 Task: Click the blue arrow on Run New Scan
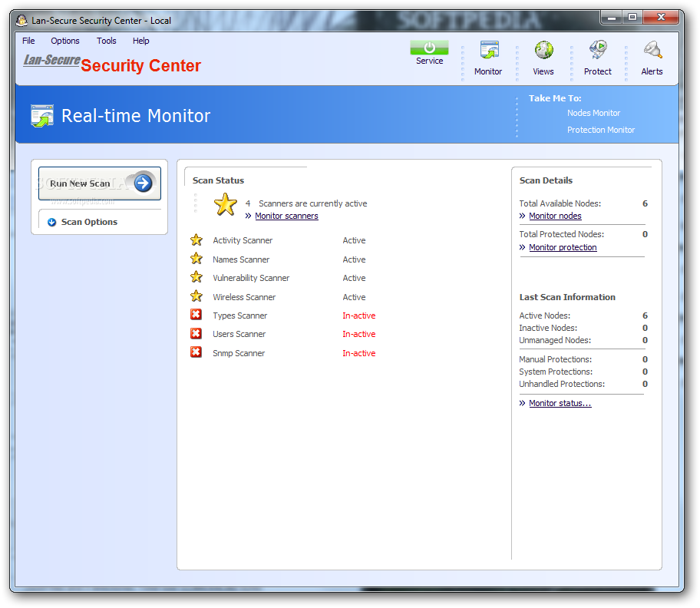[x=143, y=183]
